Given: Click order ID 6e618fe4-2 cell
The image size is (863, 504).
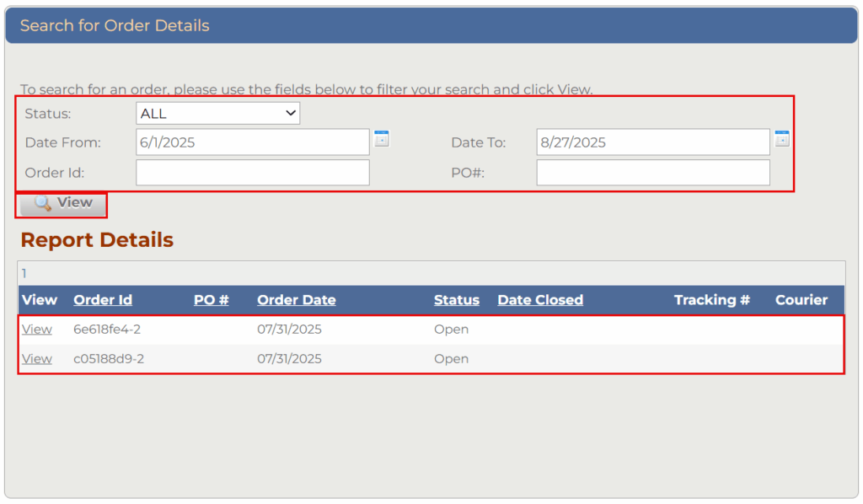Looking at the screenshot, I should (109, 330).
